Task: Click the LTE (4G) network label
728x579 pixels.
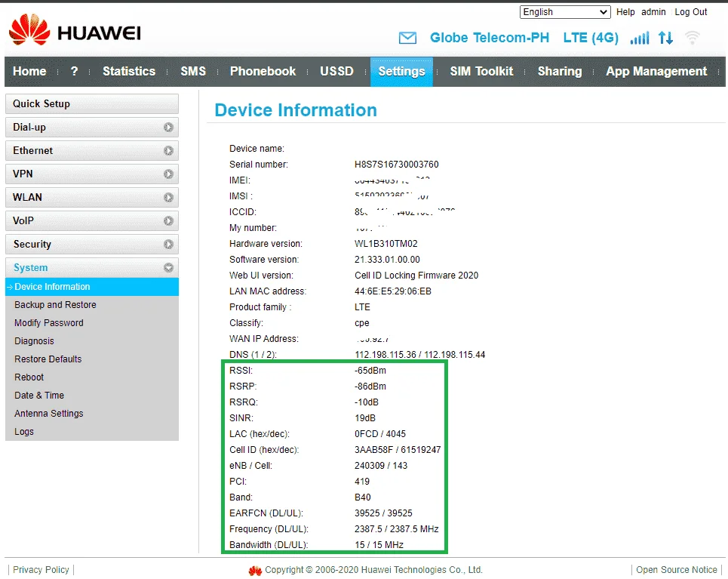Action: [x=591, y=38]
